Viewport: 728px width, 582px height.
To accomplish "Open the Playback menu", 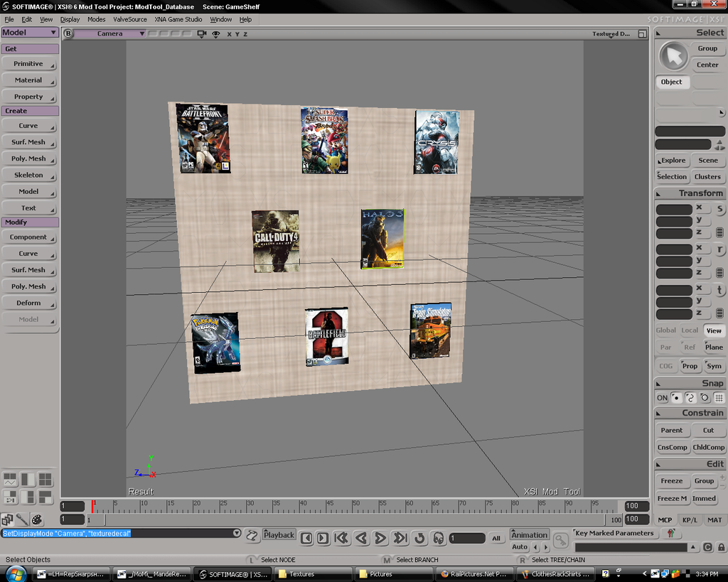I will [279, 534].
